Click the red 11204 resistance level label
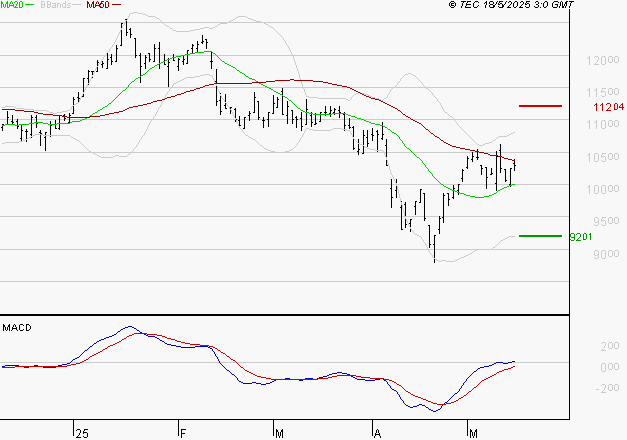627x440 pixels. click(x=609, y=107)
